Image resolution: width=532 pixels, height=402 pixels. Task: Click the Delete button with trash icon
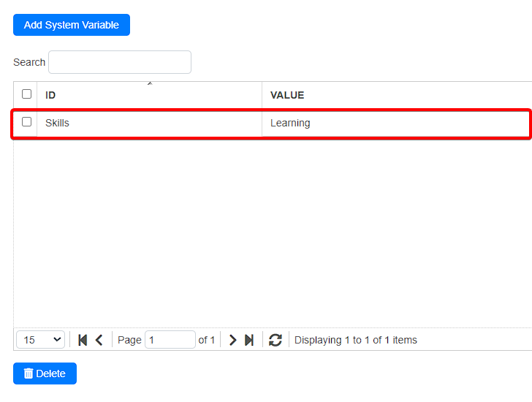click(x=45, y=373)
